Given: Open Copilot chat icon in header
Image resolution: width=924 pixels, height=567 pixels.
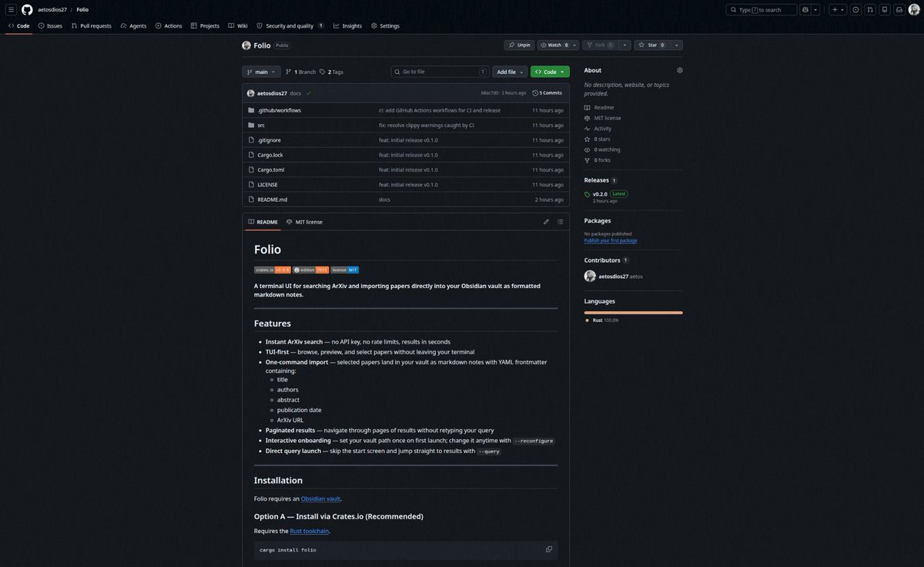Looking at the screenshot, I should click(x=805, y=9).
